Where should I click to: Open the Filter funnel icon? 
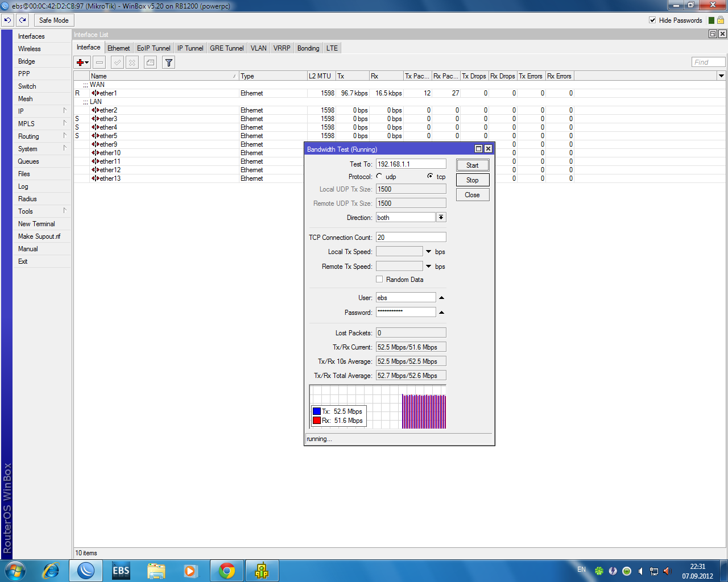[168, 63]
